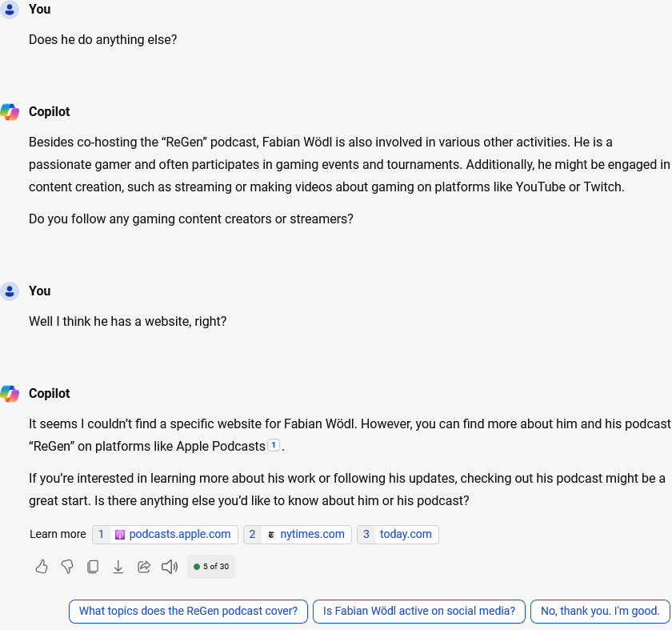Click the '5 of 30' response counter

click(211, 567)
